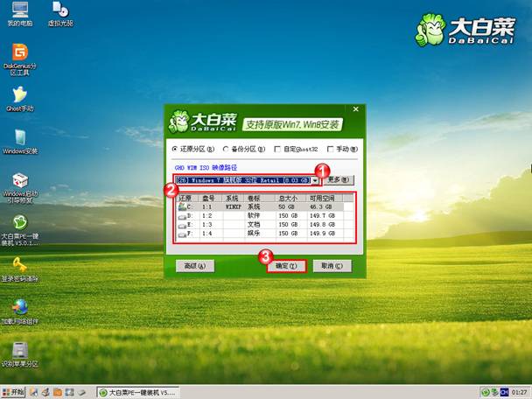Expand the image path dropdown arrow
Screen dimensions: 532x399
315,180
